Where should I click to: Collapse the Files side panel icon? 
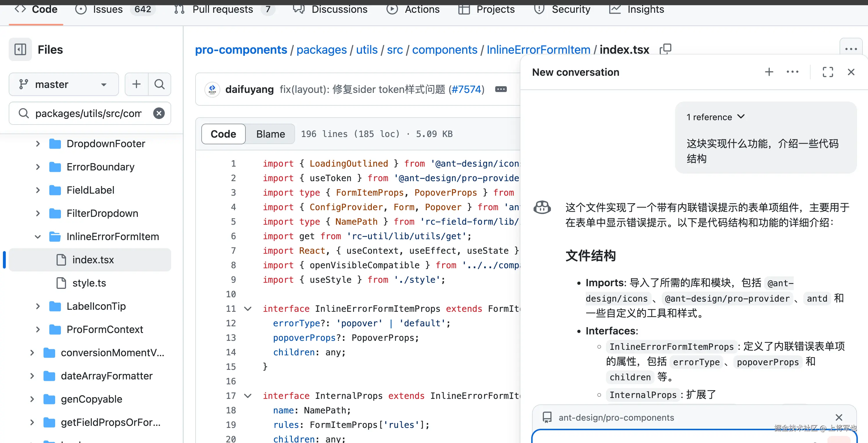click(20, 50)
